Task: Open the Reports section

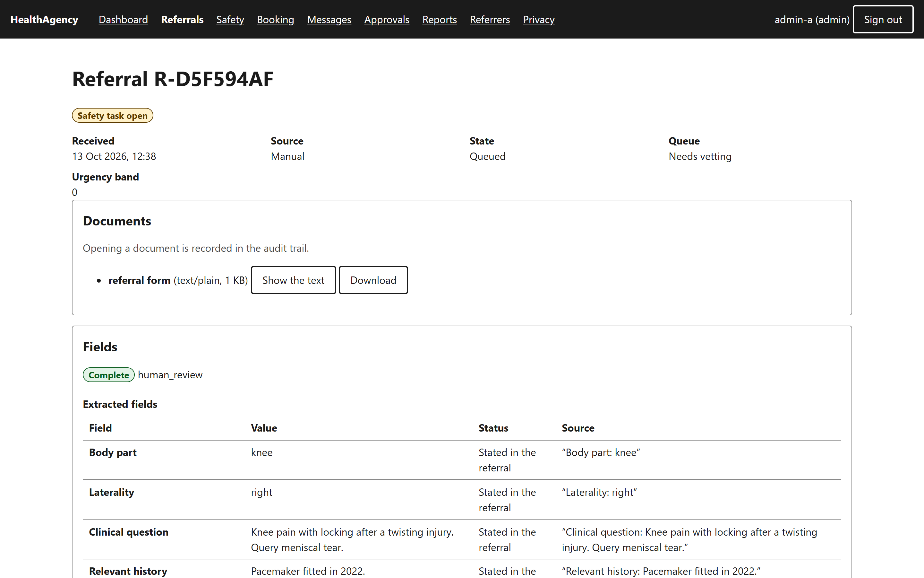Action: [440, 20]
